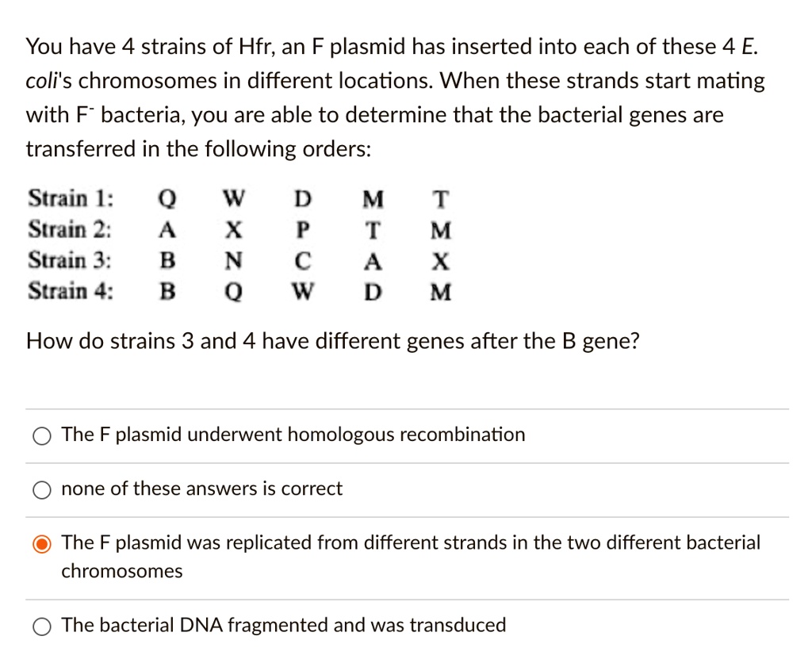Click the Strain 2 row label
812x663 pixels.
(x=66, y=230)
